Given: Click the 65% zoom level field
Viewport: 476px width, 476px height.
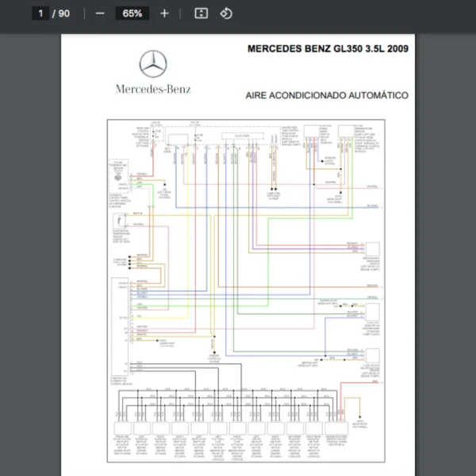Looking at the screenshot, I should (132, 13).
